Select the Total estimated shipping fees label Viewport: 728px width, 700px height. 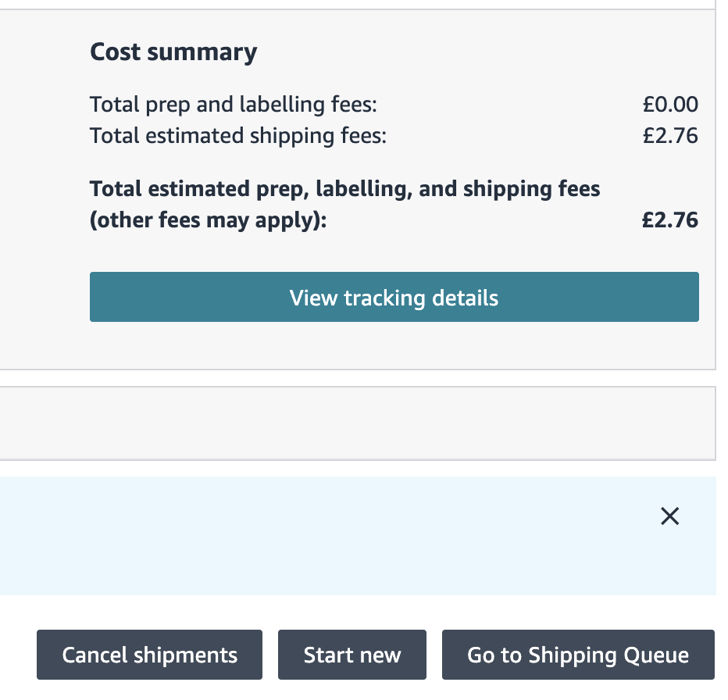[238, 136]
